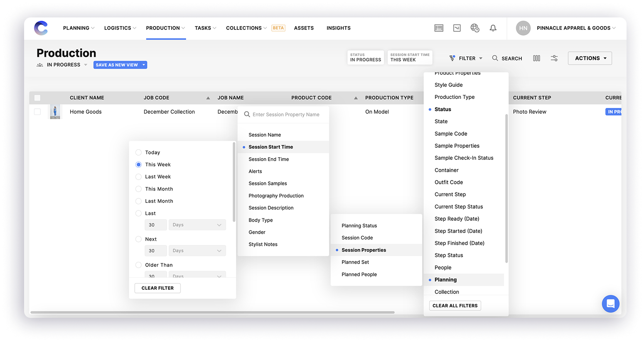Open the Home Goods row thumbnail
Viewport: 644px width, 342px height.
click(55, 112)
